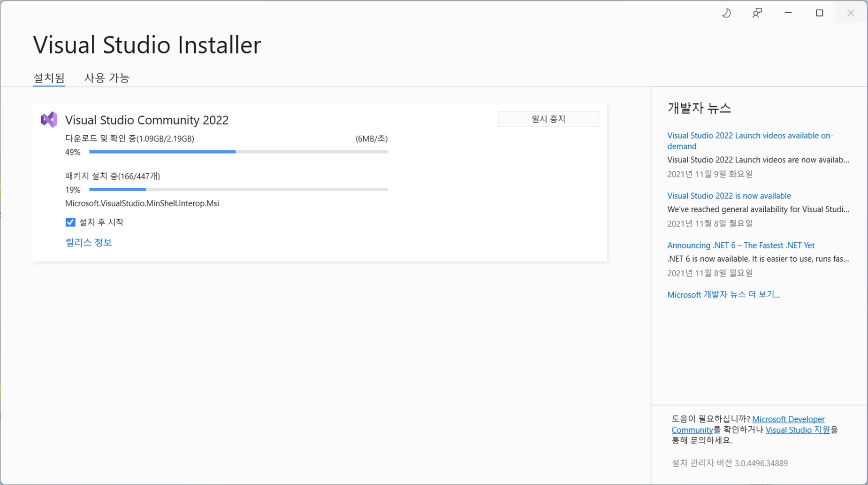868x485 pixels.
Task: Pause the install with 일시 중지 button
Action: [x=548, y=119]
